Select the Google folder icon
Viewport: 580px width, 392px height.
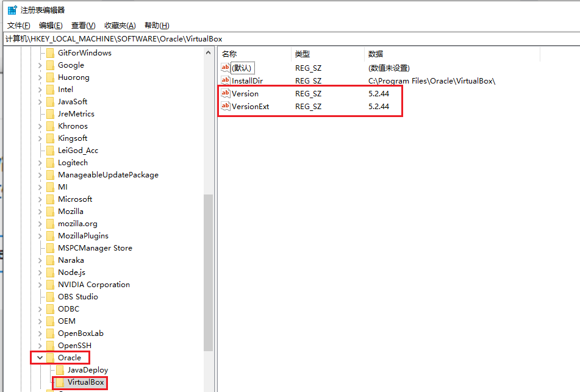(50, 65)
